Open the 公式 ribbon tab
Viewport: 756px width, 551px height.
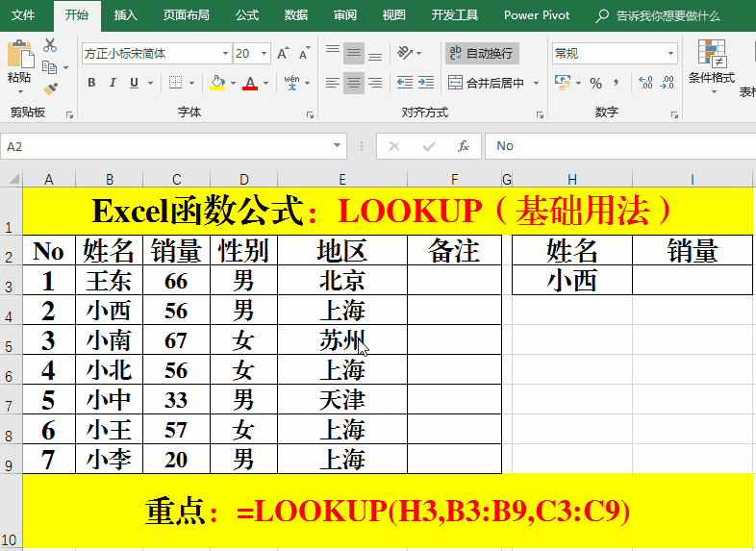coord(246,15)
